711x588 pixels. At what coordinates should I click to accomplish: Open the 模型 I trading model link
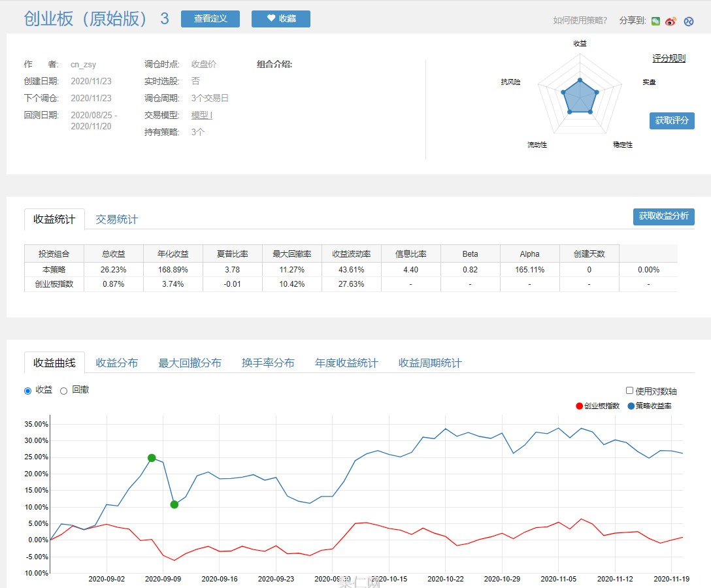[201, 115]
